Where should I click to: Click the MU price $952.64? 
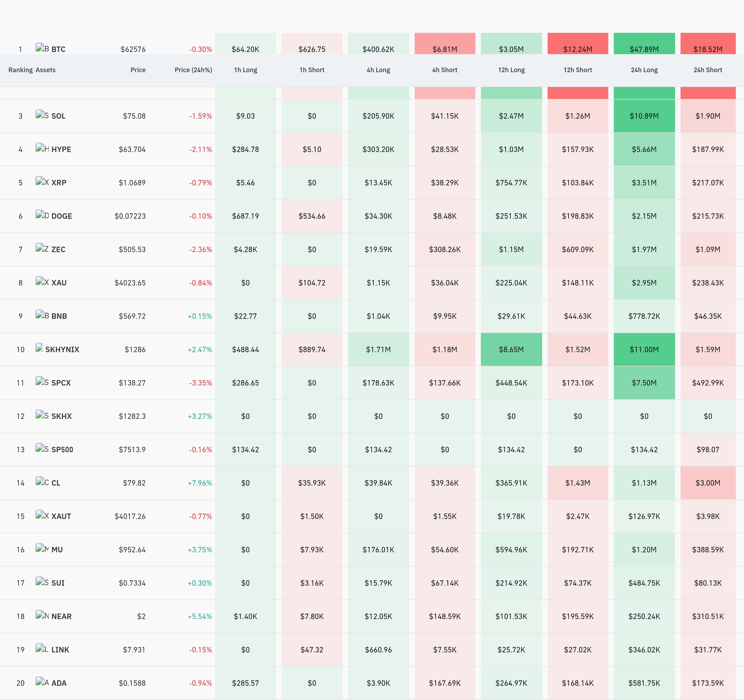click(x=132, y=550)
